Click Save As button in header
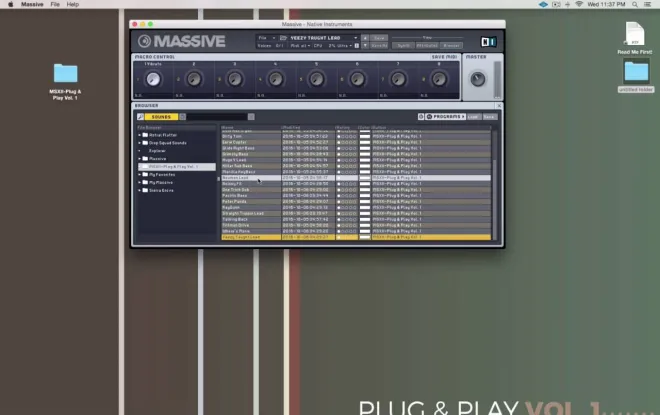Image resolution: width=660 pixels, height=415 pixels. click(x=379, y=45)
